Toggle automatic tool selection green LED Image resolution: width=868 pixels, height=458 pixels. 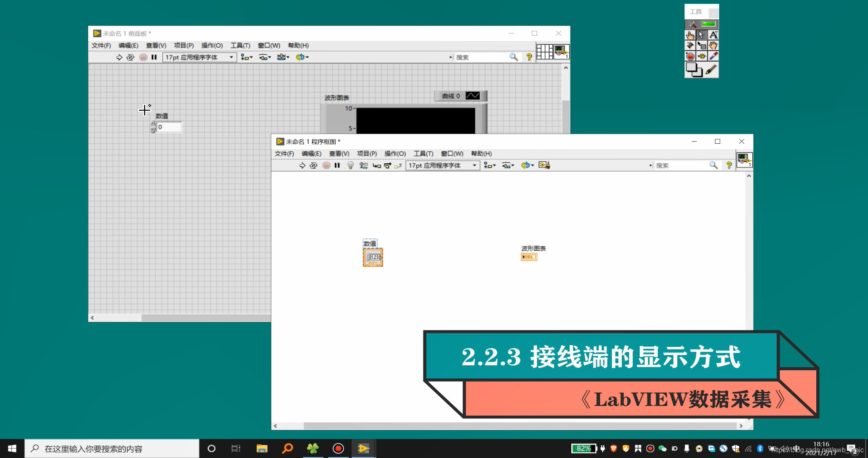[x=708, y=24]
